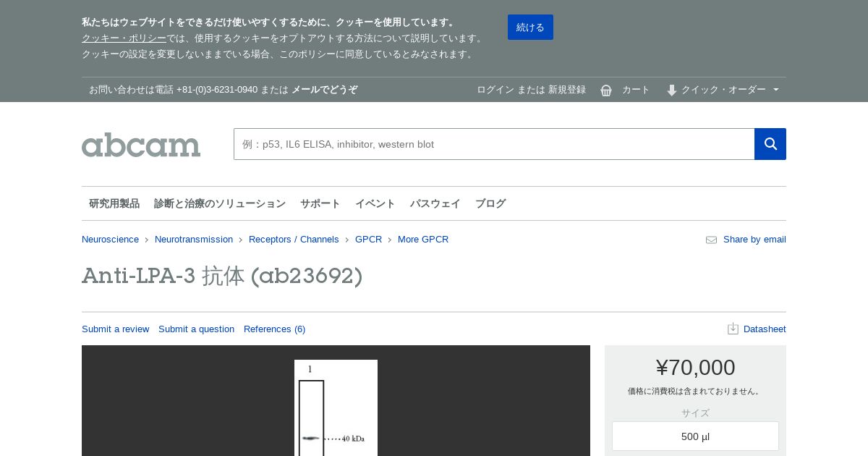868x456 pixels.
Task: Click the ログイン link
Action: [x=495, y=90]
